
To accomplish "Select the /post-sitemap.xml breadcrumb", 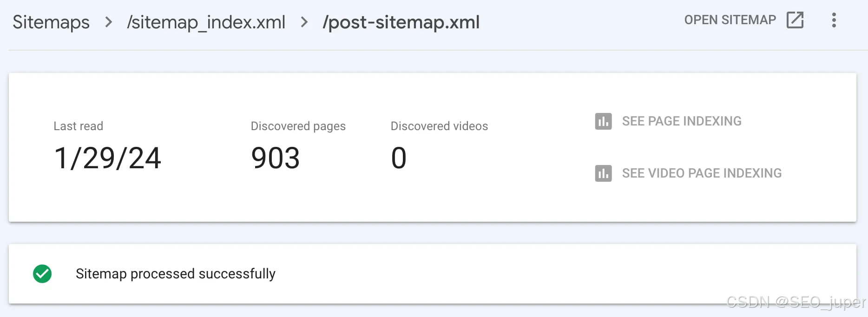I will click(401, 22).
